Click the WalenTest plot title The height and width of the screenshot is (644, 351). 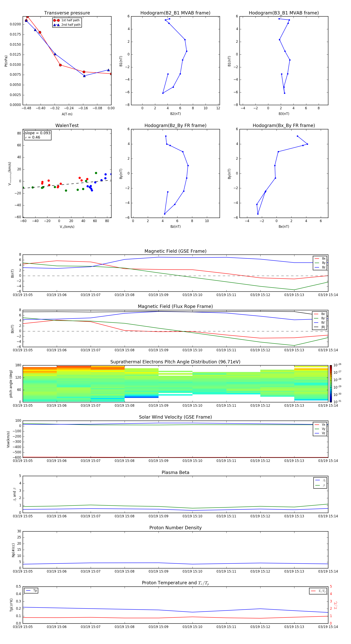[x=67, y=125]
